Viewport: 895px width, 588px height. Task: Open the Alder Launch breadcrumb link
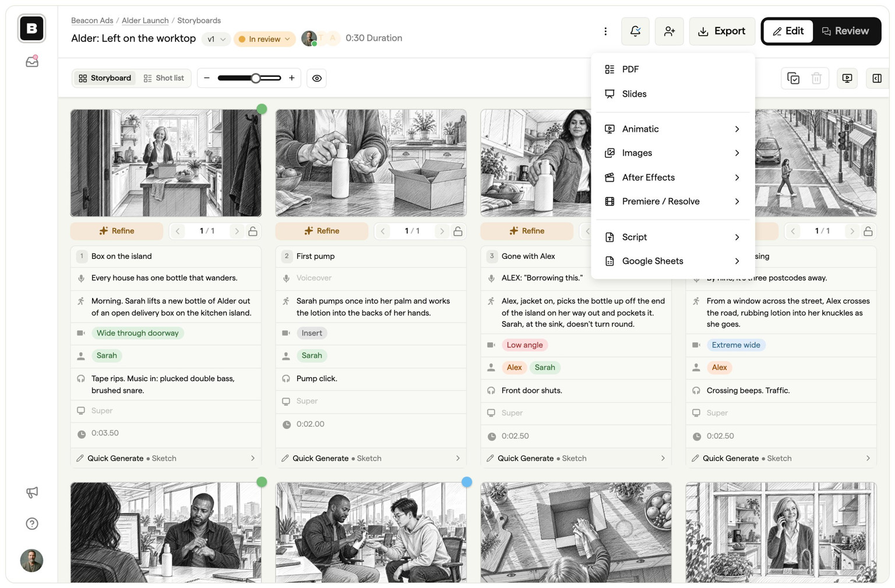click(145, 20)
